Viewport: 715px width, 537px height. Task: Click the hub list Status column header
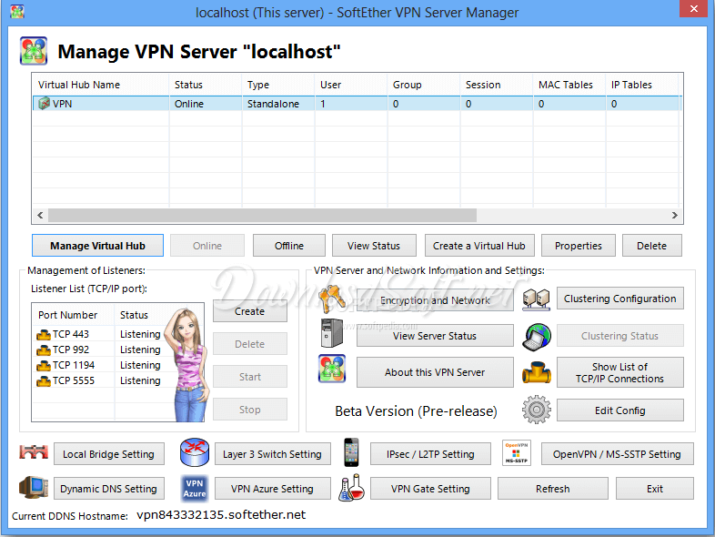pyautogui.click(x=206, y=85)
